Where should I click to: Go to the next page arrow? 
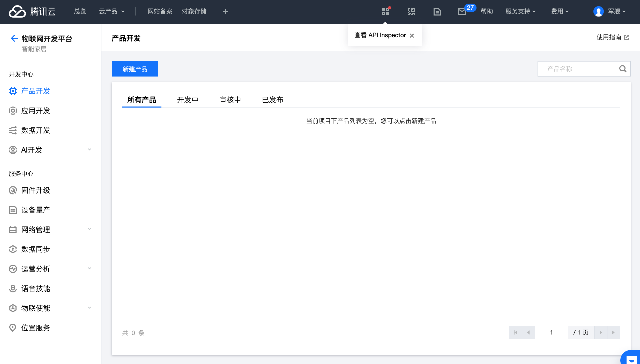[x=600, y=332]
